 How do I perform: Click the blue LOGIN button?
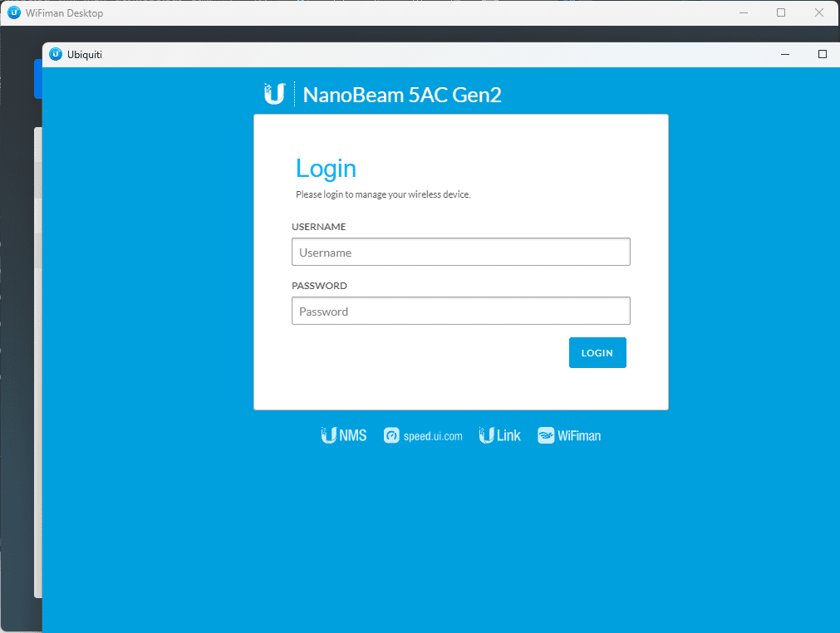(x=597, y=352)
